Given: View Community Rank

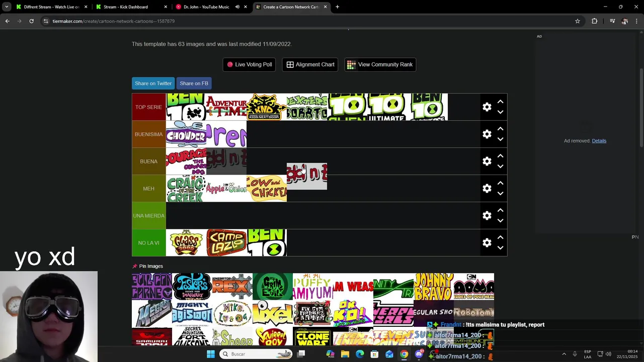Looking at the screenshot, I should tap(380, 64).
